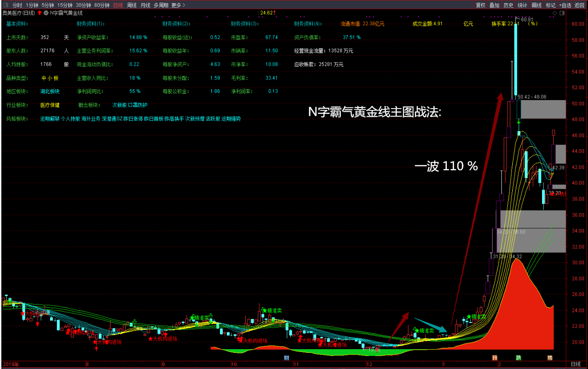Image resolution: width=588 pixels, height=369 pixels.
Task: Toggle 复权 price adjustment mode
Action: pos(480,5)
